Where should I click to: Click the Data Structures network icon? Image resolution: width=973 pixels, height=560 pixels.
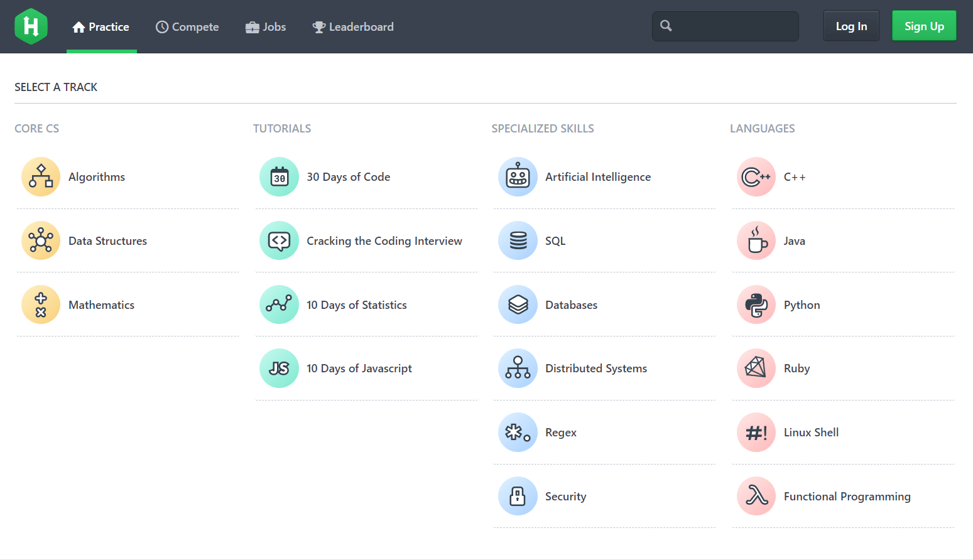[41, 240]
